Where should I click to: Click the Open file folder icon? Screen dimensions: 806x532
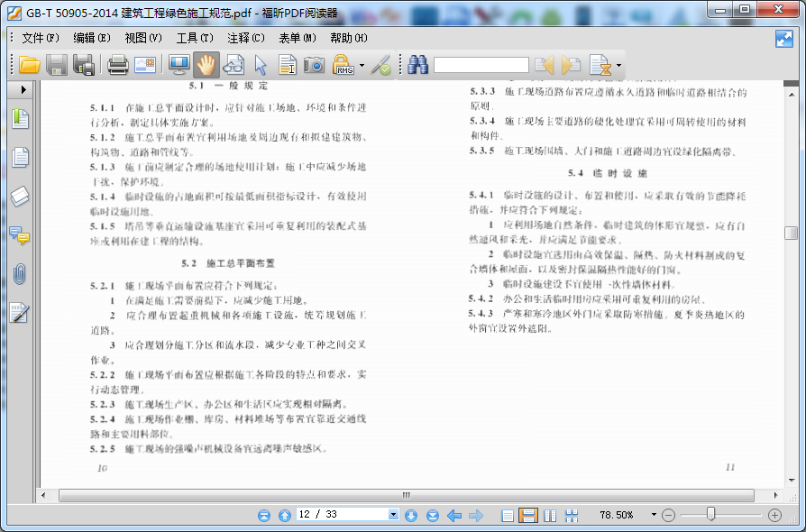(x=30, y=65)
